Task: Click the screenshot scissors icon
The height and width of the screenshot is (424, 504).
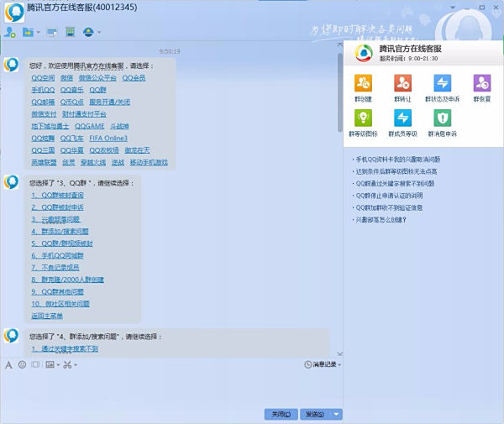Action: (x=67, y=364)
